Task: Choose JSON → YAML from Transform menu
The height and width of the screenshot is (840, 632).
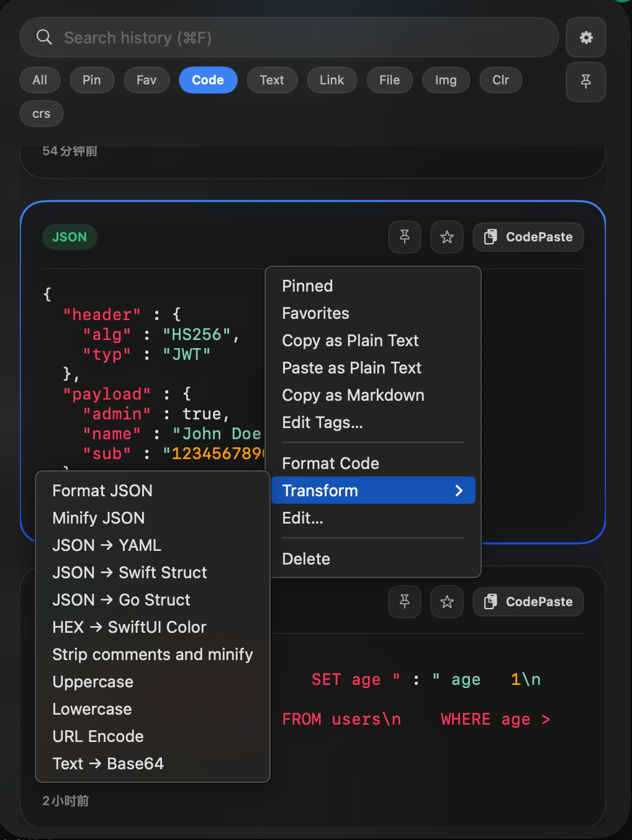Action: tap(106, 545)
